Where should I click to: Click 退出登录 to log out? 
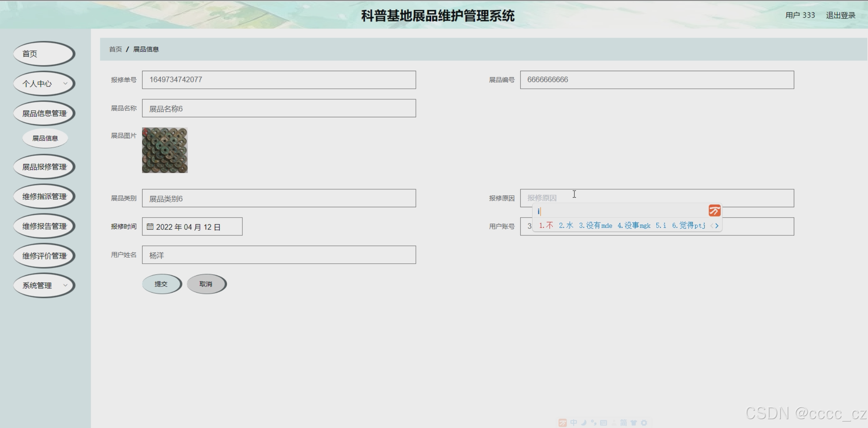(840, 15)
